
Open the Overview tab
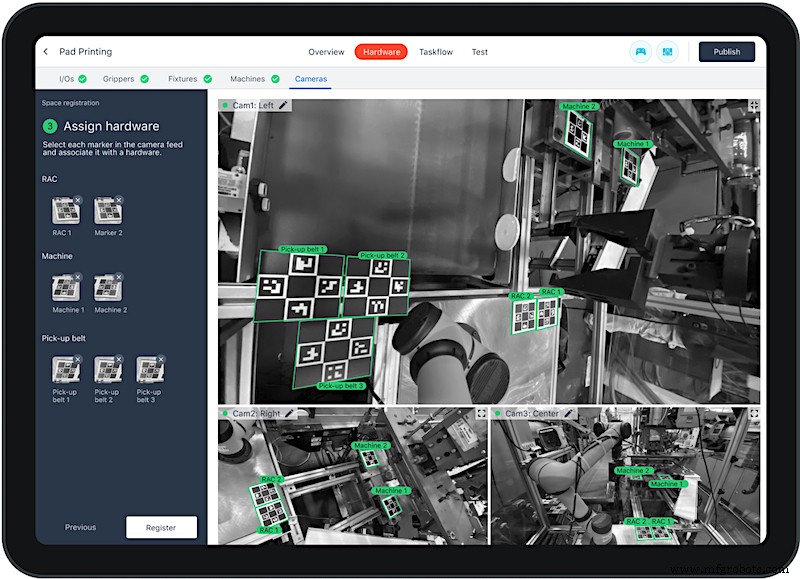(x=326, y=52)
